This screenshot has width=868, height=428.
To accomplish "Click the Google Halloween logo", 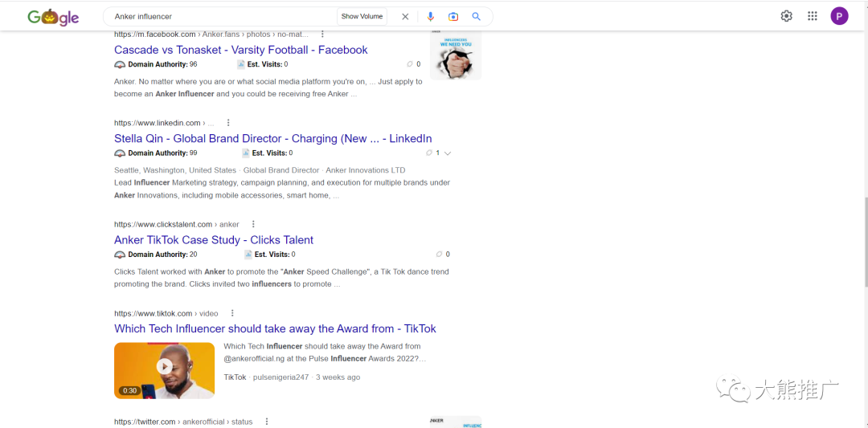I will (53, 17).
